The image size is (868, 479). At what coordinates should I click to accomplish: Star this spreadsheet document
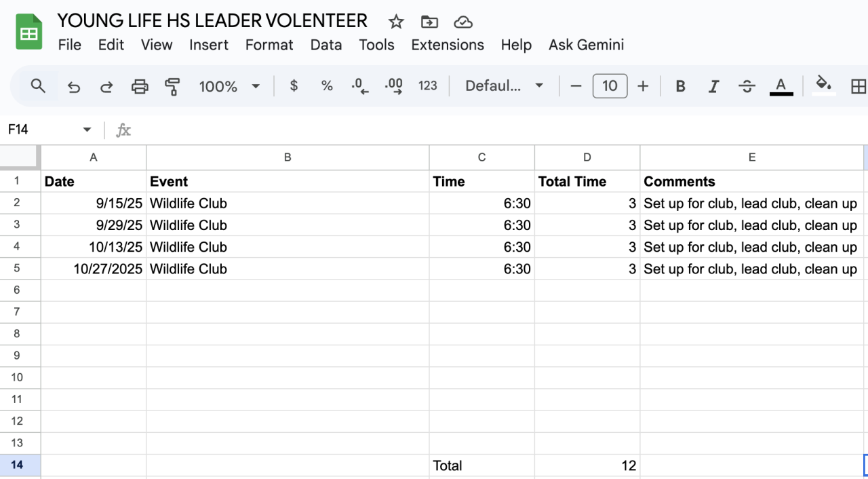(396, 22)
